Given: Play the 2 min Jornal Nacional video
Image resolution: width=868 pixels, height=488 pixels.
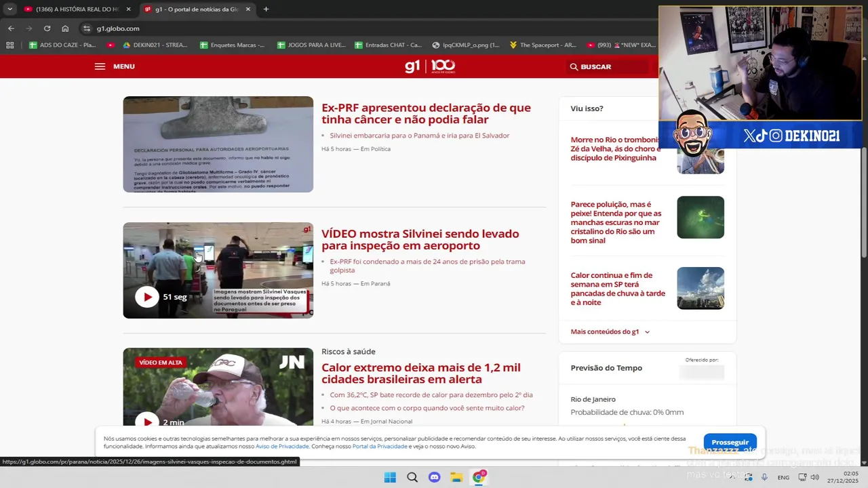Looking at the screenshot, I should 146,422.
